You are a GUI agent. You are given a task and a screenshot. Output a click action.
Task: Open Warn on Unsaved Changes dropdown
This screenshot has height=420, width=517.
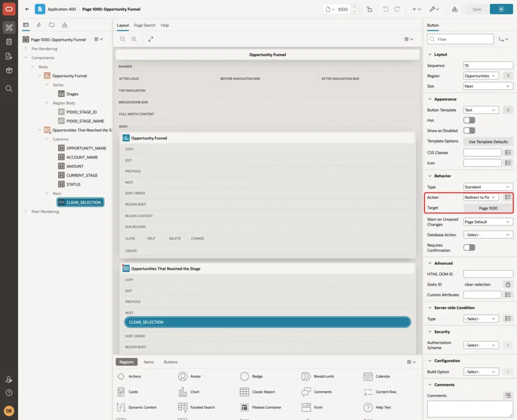pyautogui.click(x=488, y=222)
